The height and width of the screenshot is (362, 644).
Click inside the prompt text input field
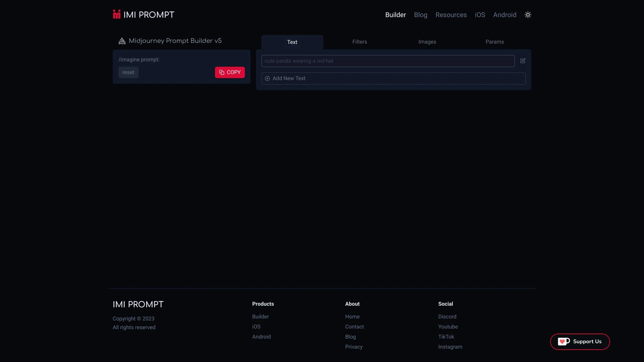[388, 61]
